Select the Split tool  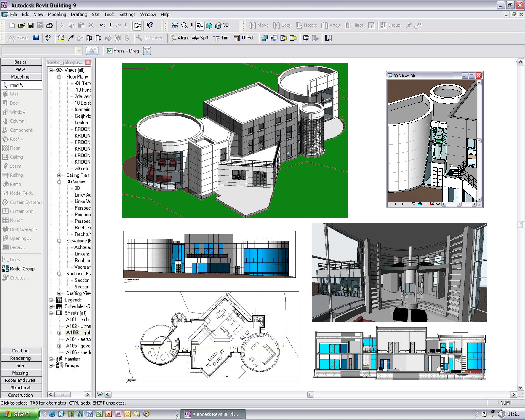click(x=200, y=38)
